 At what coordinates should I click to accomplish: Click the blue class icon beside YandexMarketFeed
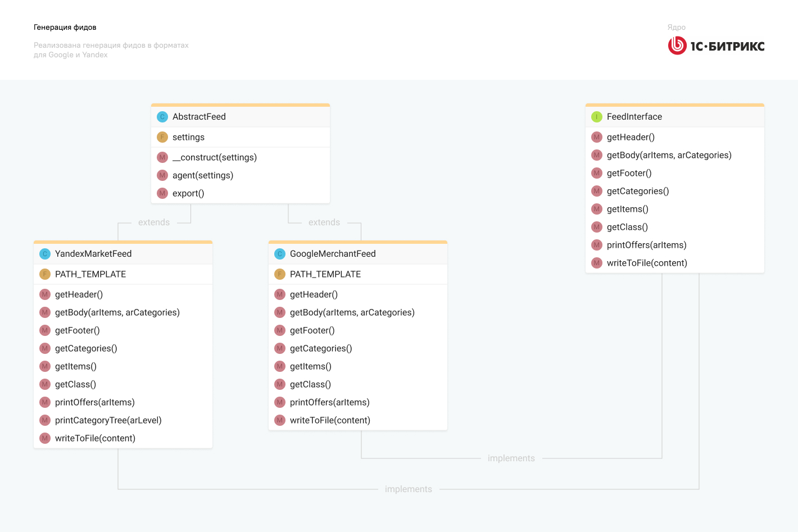pos(45,254)
